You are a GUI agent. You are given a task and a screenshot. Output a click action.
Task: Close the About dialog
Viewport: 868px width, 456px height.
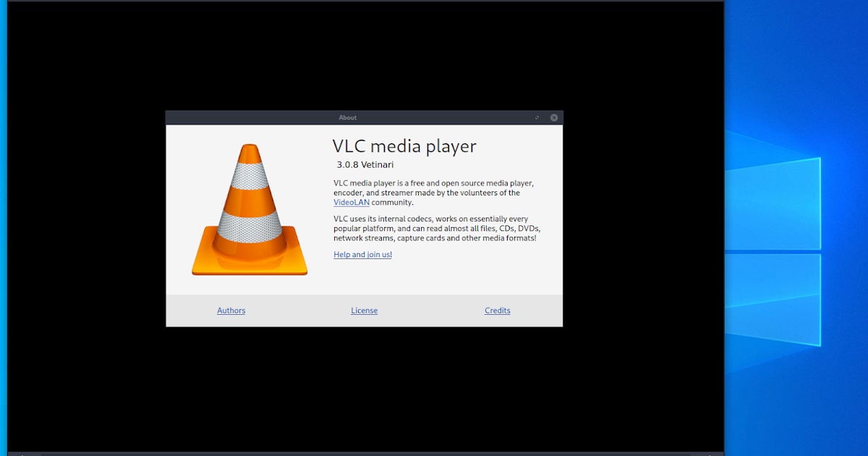(554, 117)
